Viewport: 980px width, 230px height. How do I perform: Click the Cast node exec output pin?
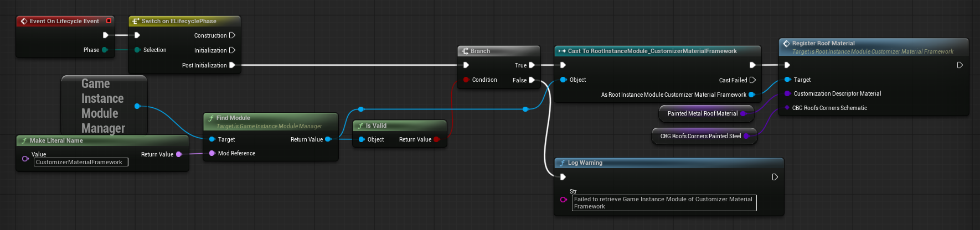point(752,65)
